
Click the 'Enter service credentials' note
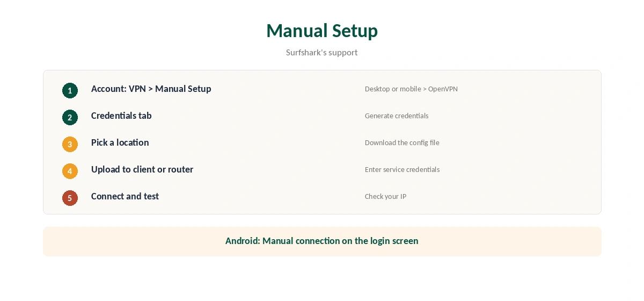pyautogui.click(x=402, y=169)
